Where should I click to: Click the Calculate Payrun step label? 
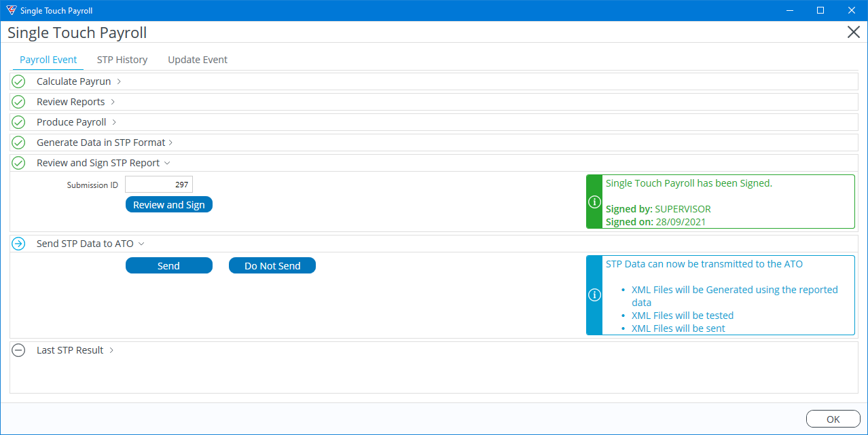click(73, 81)
